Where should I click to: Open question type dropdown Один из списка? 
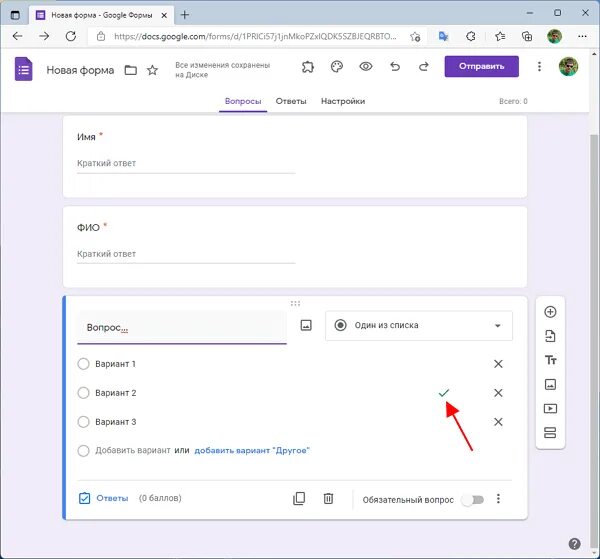(x=419, y=326)
